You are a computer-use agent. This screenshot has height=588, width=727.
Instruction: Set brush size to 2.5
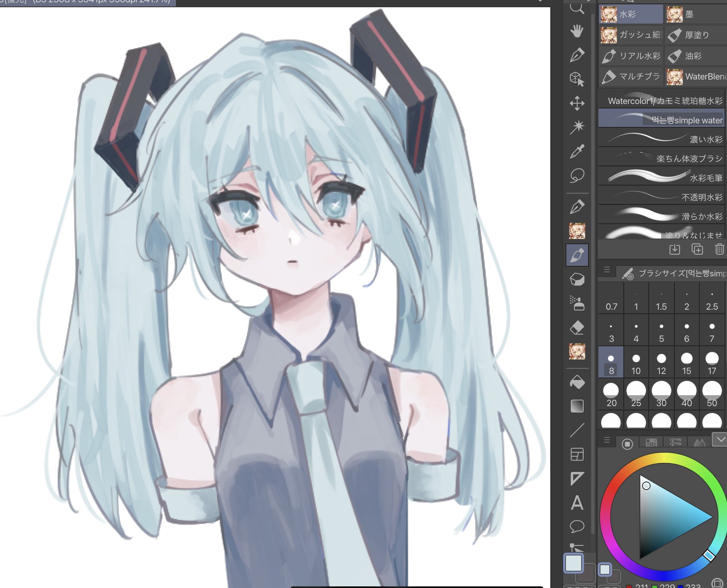712,298
